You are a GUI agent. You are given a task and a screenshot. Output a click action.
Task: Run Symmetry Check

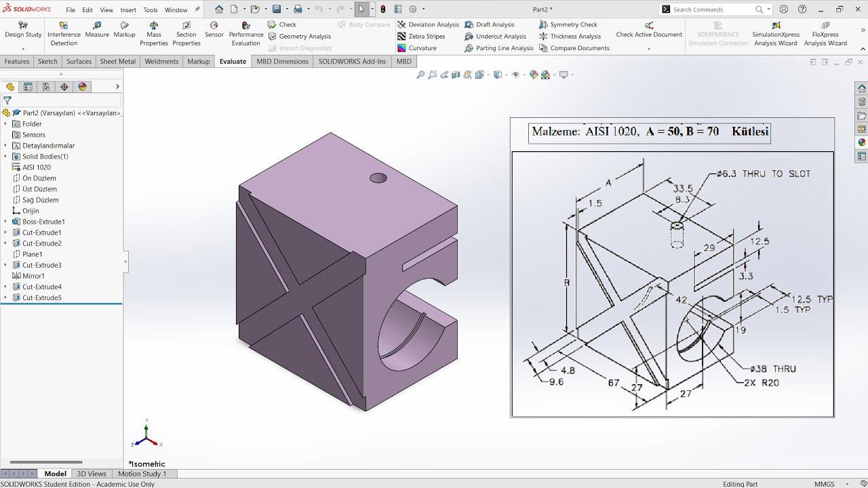(568, 24)
